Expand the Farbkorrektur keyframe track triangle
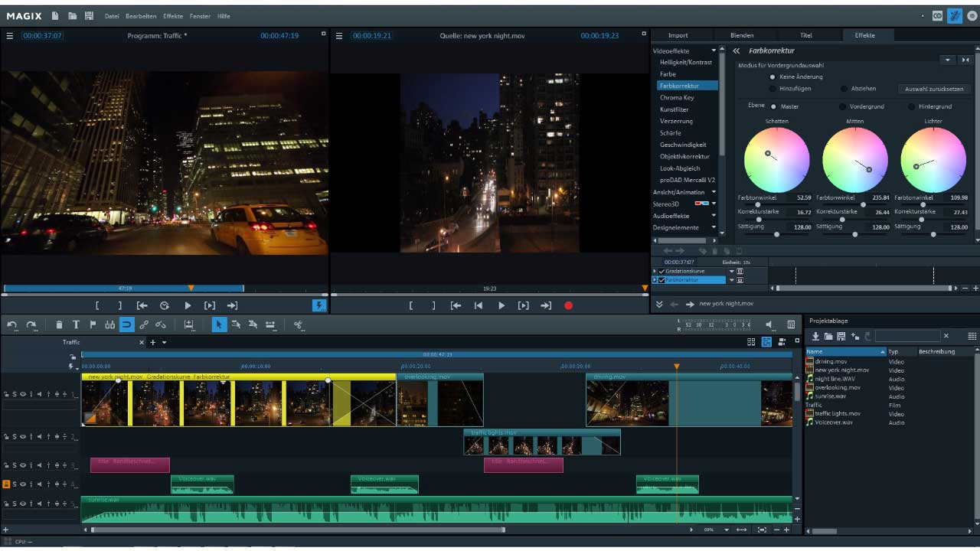This screenshot has width=980, height=551. coord(654,279)
